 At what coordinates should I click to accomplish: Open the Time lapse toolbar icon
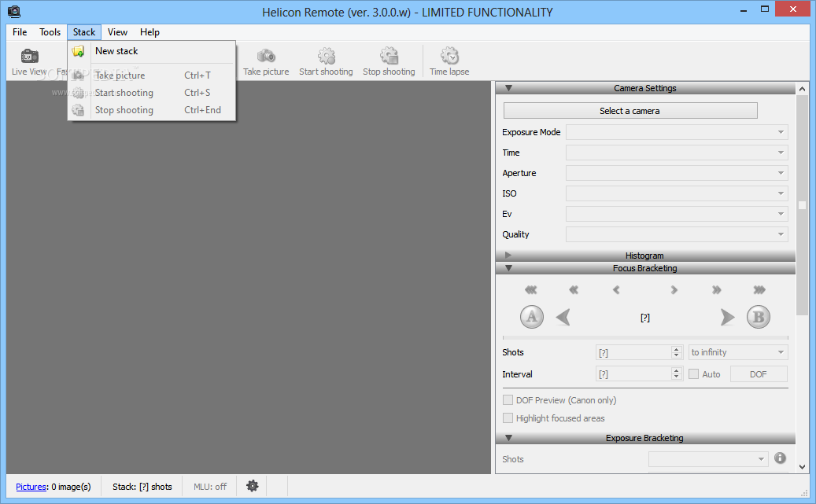tap(449, 56)
